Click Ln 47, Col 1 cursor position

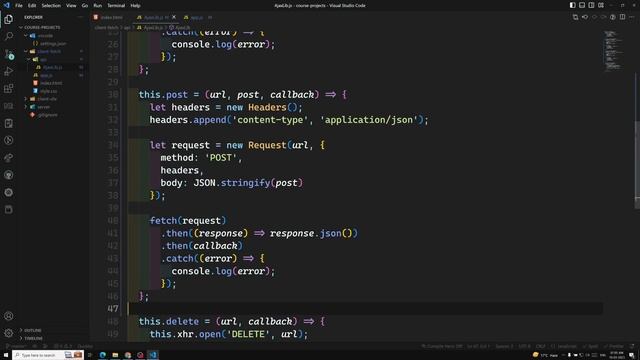point(478,346)
